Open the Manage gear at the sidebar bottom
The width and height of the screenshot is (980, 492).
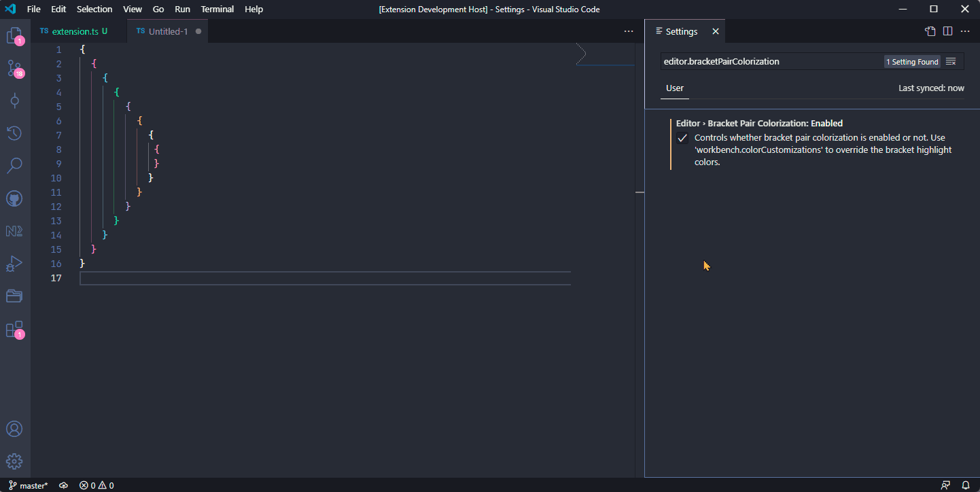pos(14,460)
